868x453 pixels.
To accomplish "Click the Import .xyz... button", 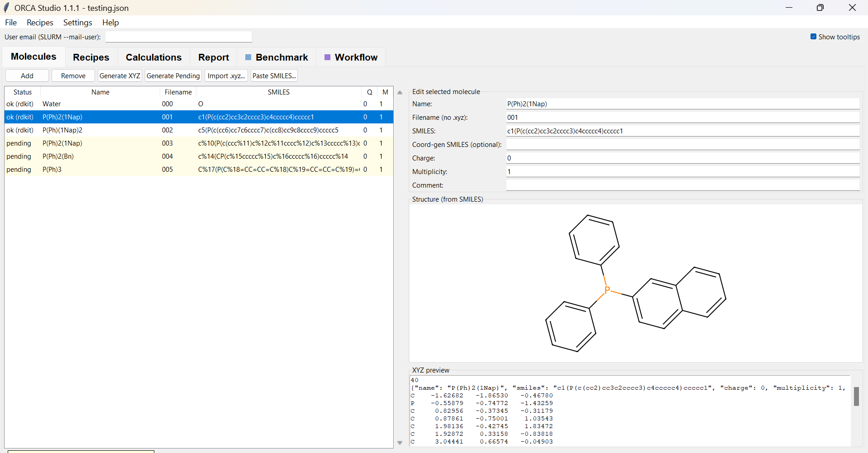I will 226,75.
